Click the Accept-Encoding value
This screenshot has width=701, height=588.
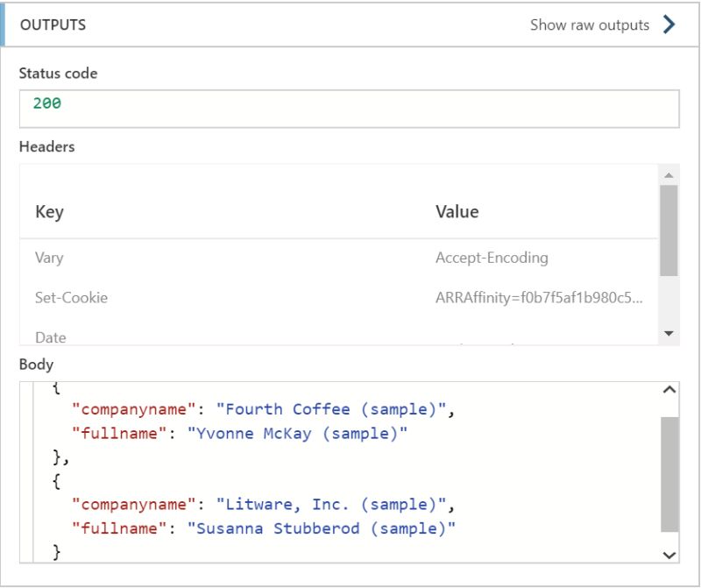(x=492, y=258)
